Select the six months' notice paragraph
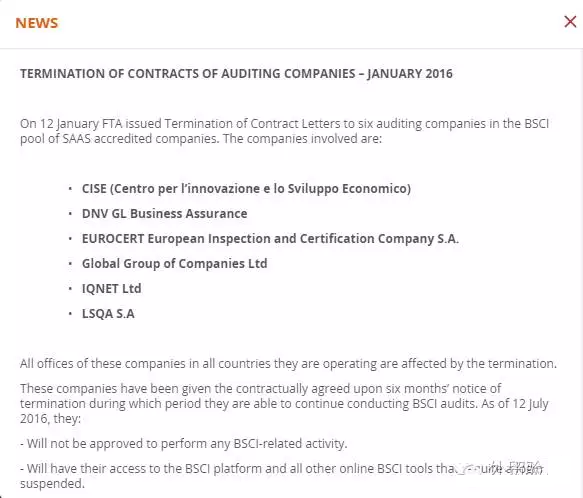 [x=284, y=404]
